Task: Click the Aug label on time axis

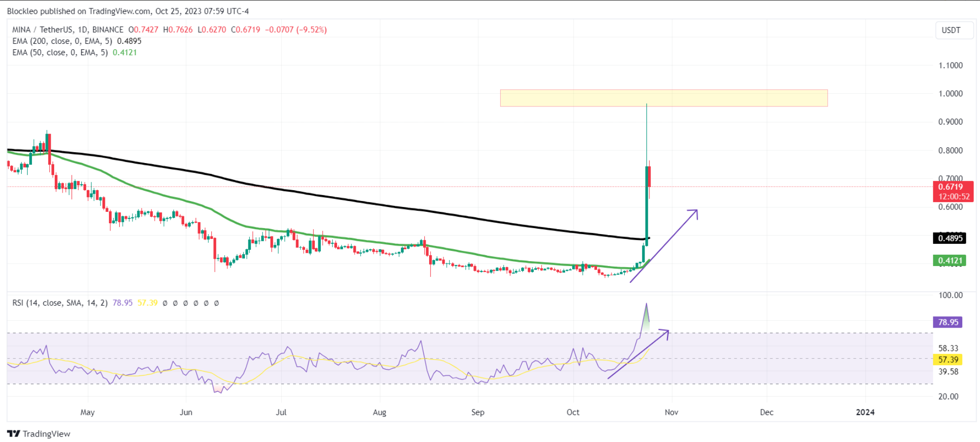Action: (x=379, y=412)
